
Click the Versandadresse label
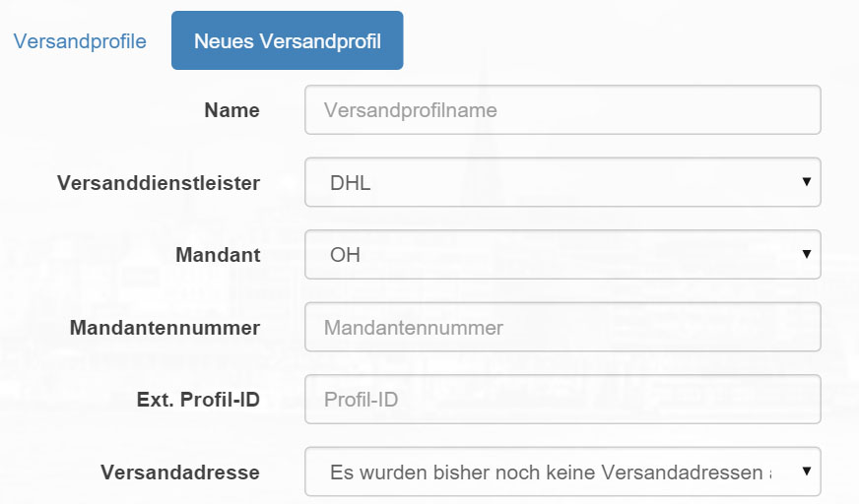(179, 472)
